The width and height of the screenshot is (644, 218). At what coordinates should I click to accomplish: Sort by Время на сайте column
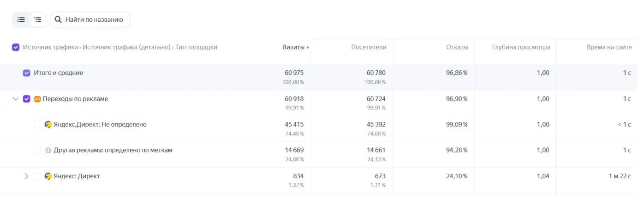tap(609, 47)
